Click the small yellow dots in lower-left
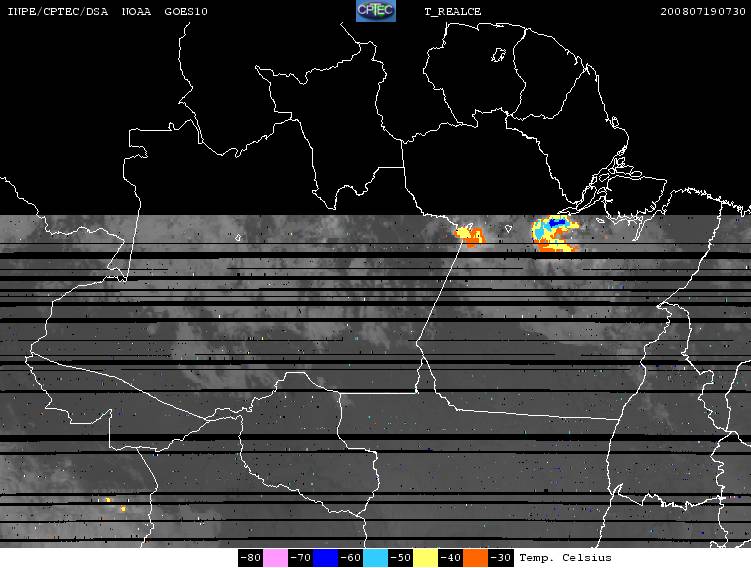This screenshot has width=751, height=568. (x=115, y=504)
